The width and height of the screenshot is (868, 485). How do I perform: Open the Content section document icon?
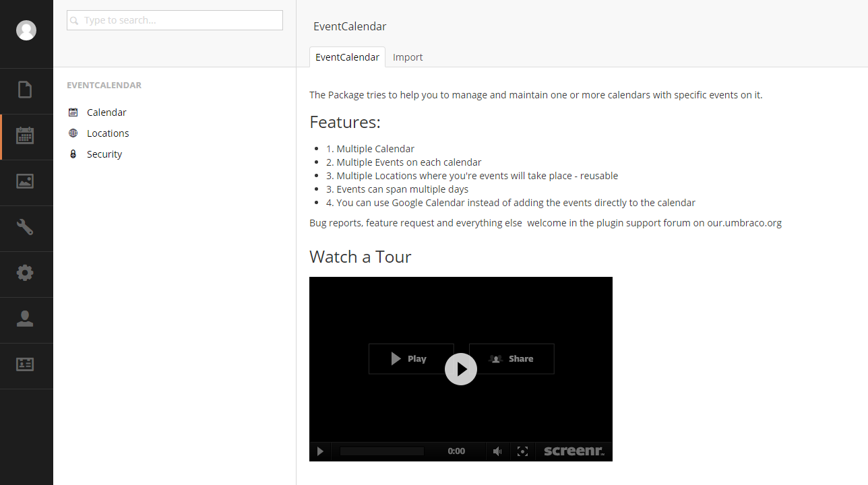tap(25, 90)
